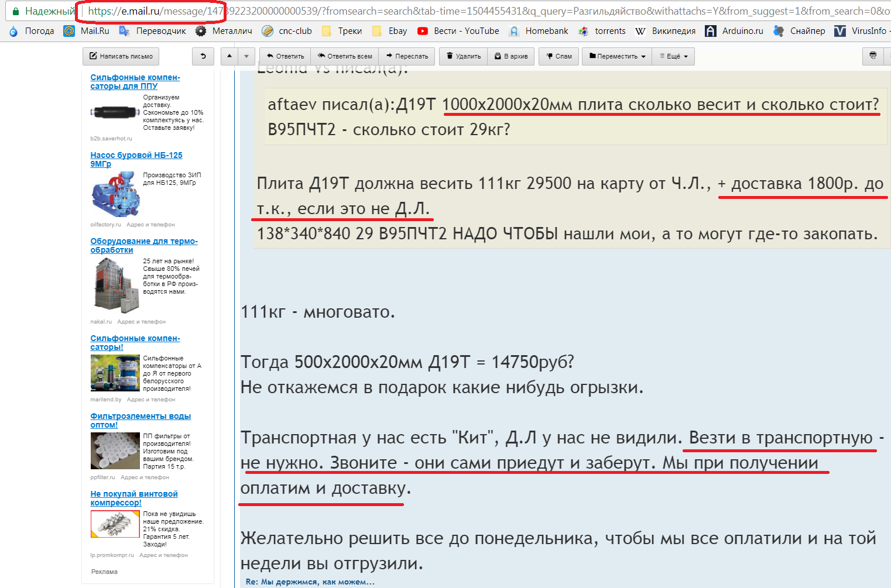Click the heat treatment furnace ad thumbnail
The height and width of the screenshot is (588, 891).
point(115,286)
